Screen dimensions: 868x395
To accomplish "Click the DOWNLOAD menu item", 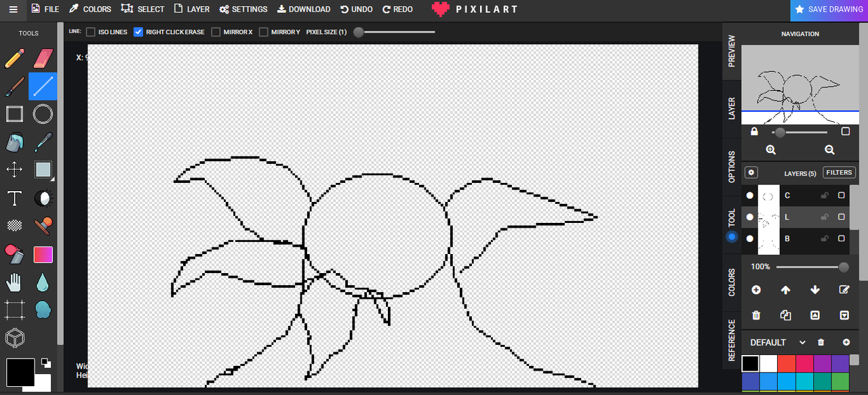I will [304, 9].
